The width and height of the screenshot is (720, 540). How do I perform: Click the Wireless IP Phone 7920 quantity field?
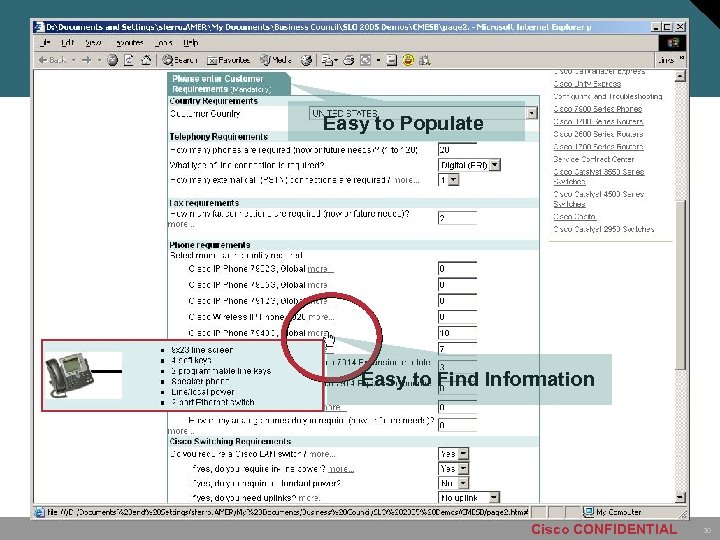click(x=457, y=317)
